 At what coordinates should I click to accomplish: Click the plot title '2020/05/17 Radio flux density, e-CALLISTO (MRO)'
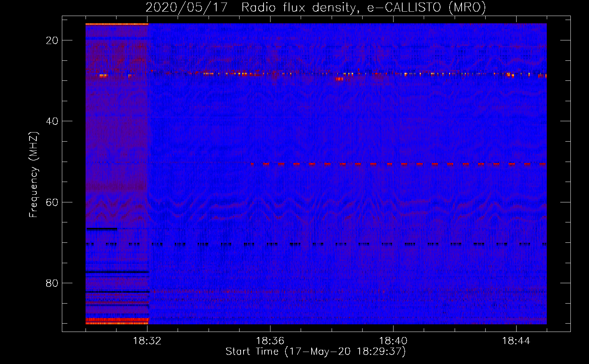[316, 7]
